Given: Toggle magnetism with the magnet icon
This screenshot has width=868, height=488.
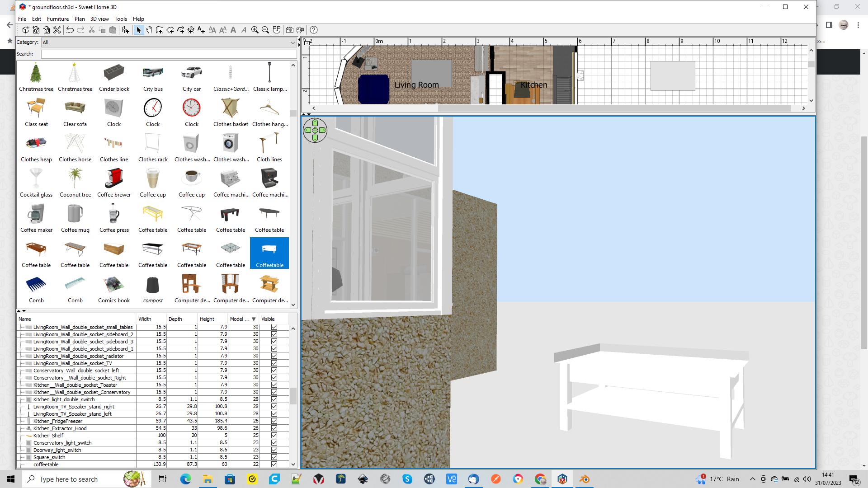Looking at the screenshot, I should [x=277, y=30].
